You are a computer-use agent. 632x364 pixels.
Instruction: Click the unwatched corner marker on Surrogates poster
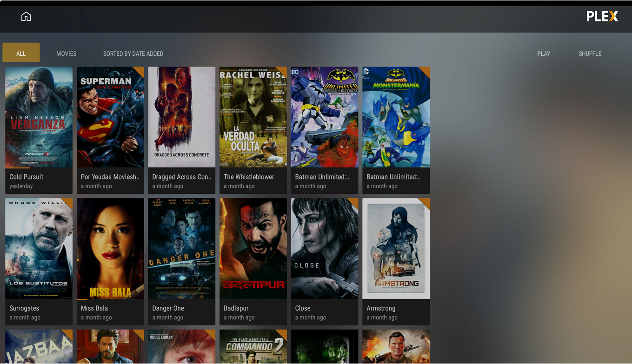[68, 202]
